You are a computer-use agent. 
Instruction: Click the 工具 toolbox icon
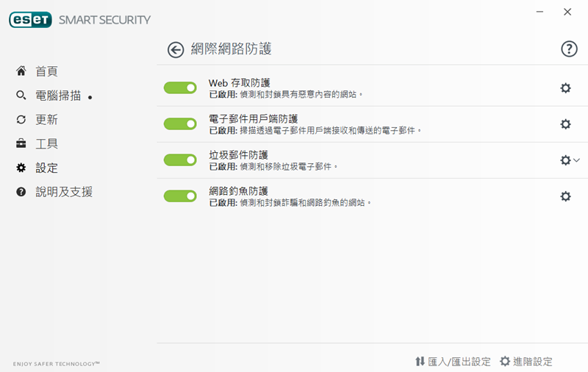tap(21, 143)
